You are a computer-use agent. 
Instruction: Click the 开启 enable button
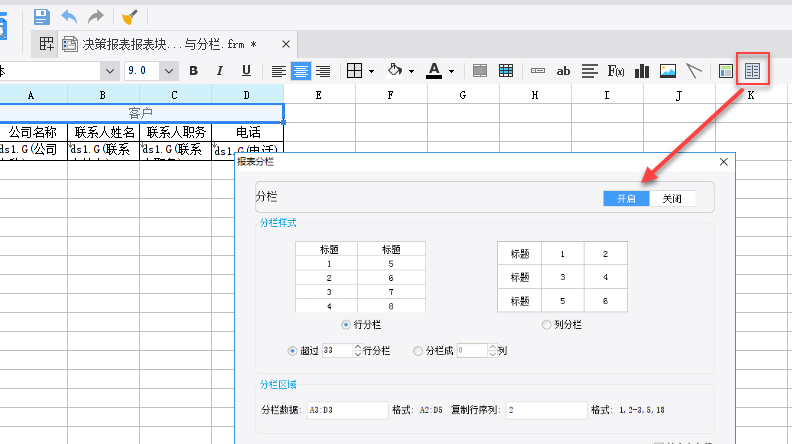626,198
